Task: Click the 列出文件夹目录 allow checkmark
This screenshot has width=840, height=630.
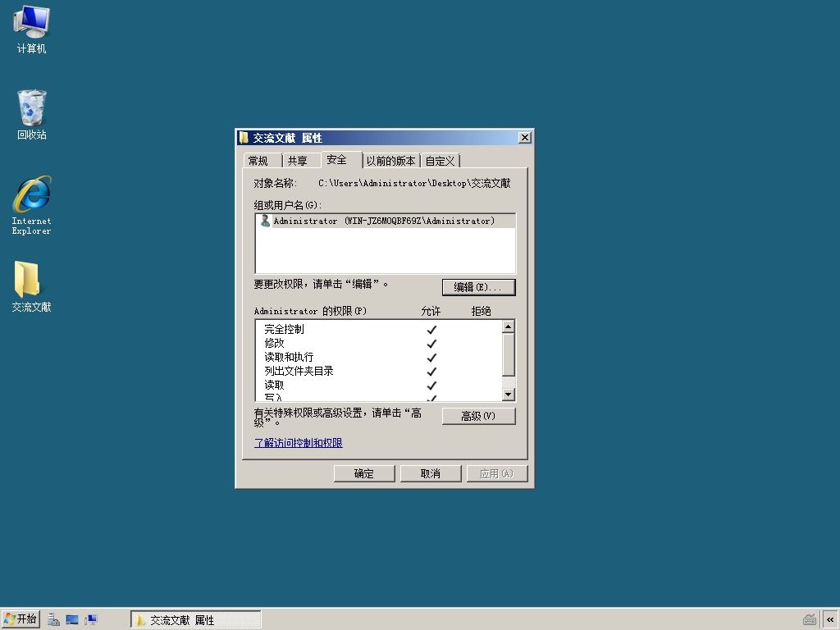Action: coord(431,372)
